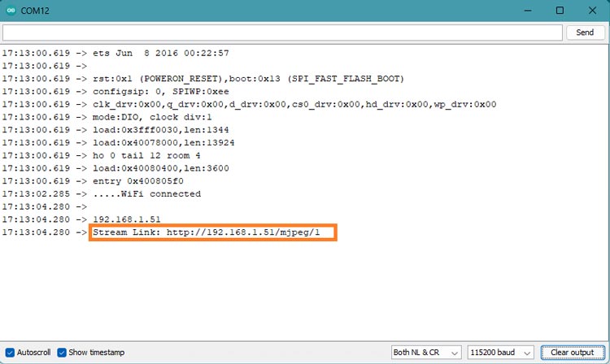This screenshot has height=364, width=610.
Task: Open the Both NL & CR line ending dropdown
Action: 426,353
